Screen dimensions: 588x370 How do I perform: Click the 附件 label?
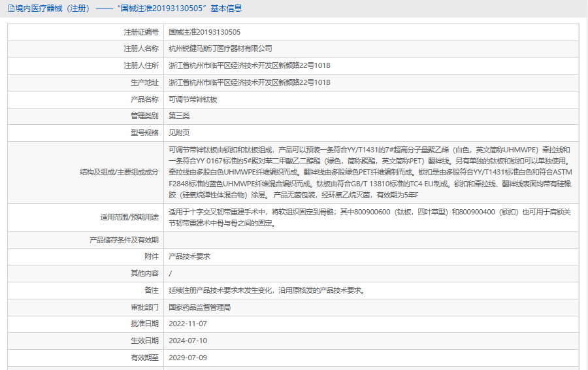[x=152, y=257]
